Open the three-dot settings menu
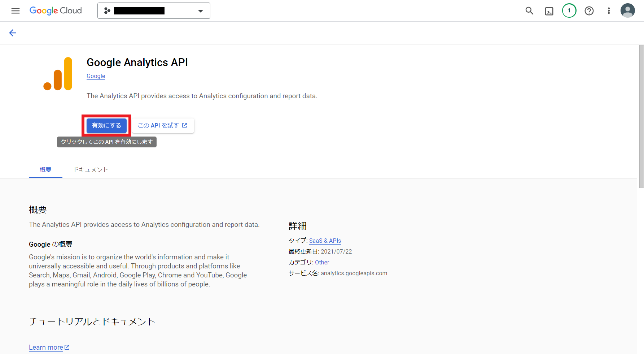Image resolution: width=644 pixels, height=354 pixels. [609, 11]
